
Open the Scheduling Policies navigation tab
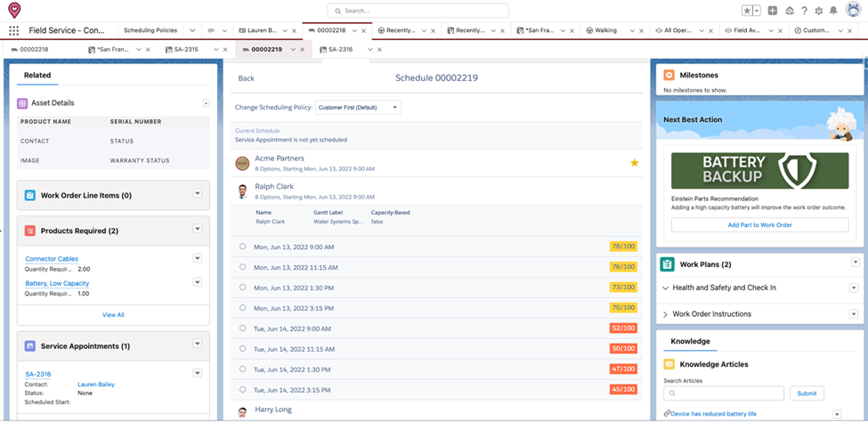click(150, 30)
